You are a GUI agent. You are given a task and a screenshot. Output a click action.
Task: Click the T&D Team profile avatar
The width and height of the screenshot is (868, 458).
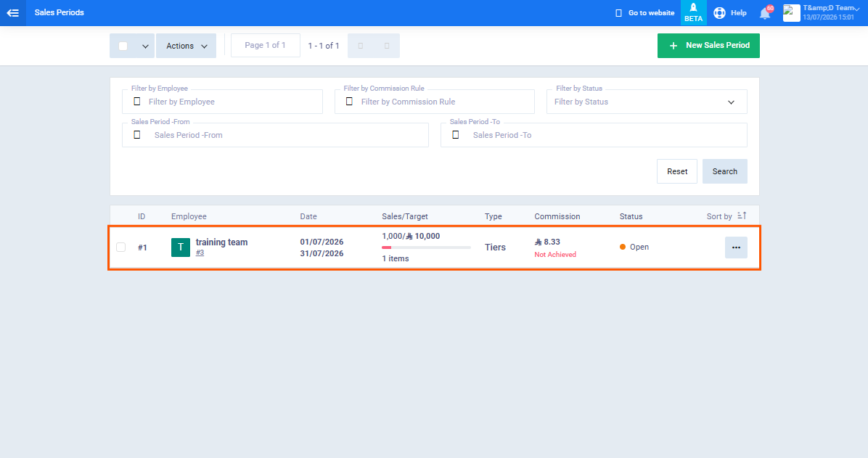[x=791, y=13]
